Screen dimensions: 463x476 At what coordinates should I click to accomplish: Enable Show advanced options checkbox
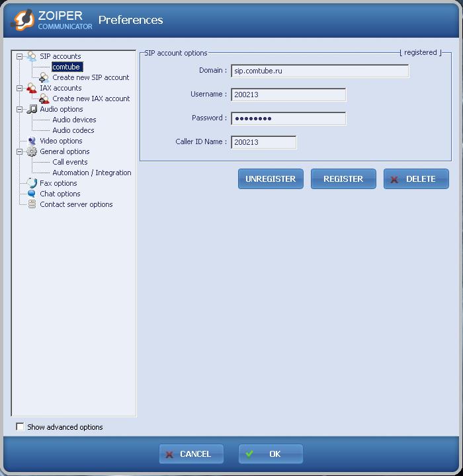[20, 426]
